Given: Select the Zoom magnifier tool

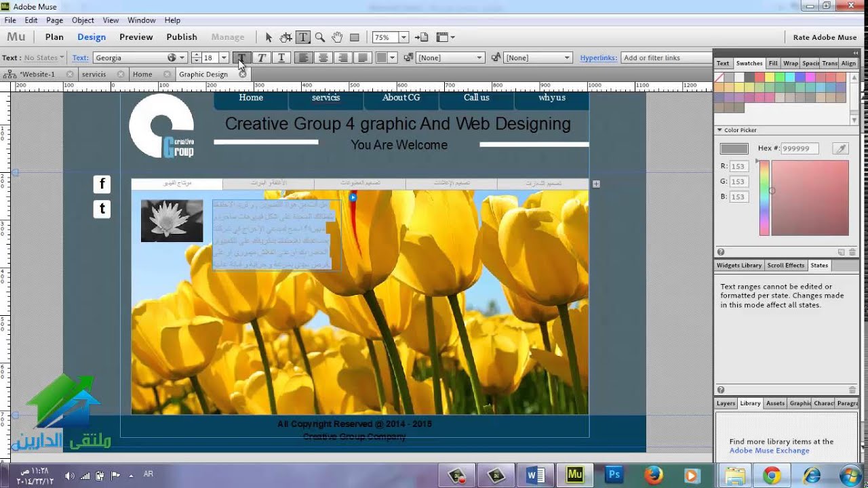Looking at the screenshot, I should 319,37.
